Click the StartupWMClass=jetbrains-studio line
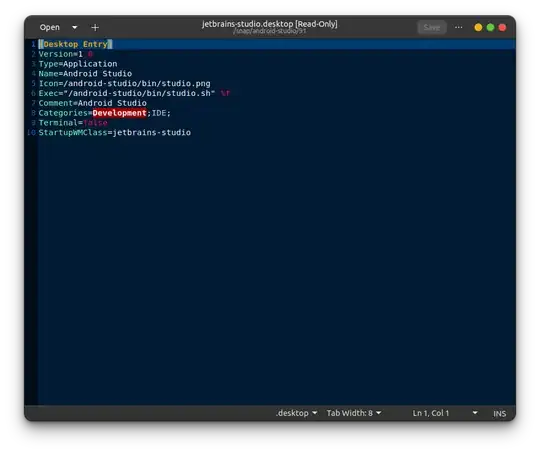Viewport: 540px width, 454px height. 115,133
